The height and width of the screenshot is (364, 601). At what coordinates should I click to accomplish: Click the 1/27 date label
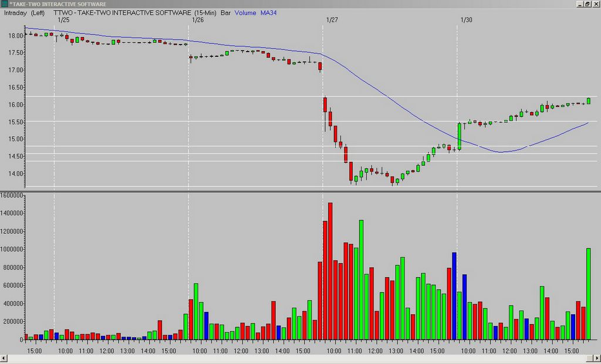pos(332,20)
